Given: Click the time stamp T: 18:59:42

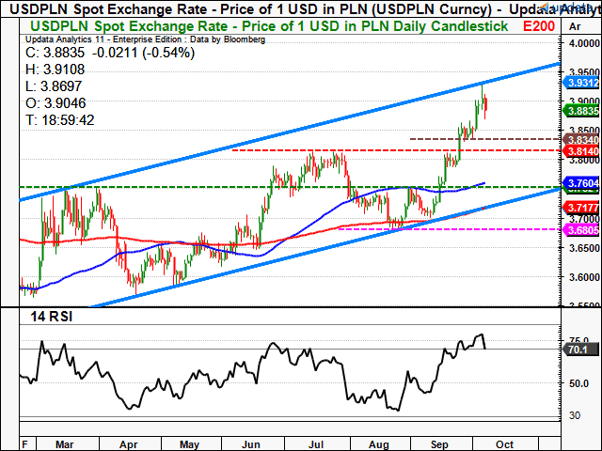Looking at the screenshot, I should click(x=60, y=120).
